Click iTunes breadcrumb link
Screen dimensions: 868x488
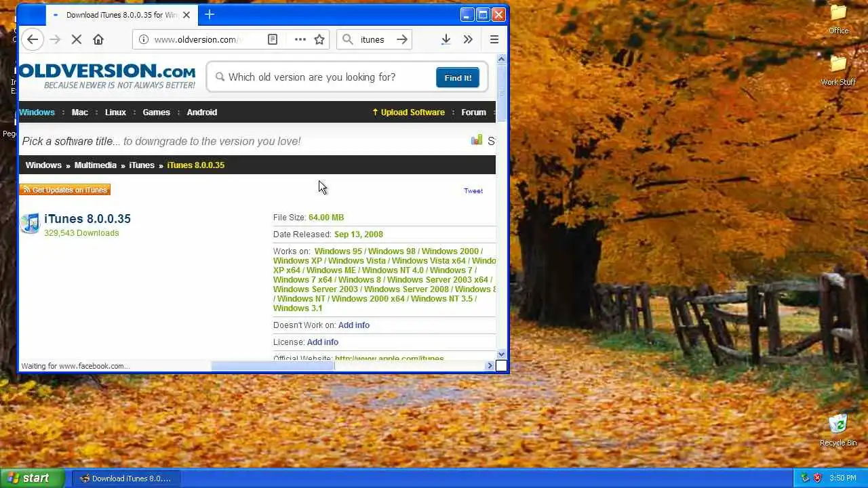tap(142, 165)
